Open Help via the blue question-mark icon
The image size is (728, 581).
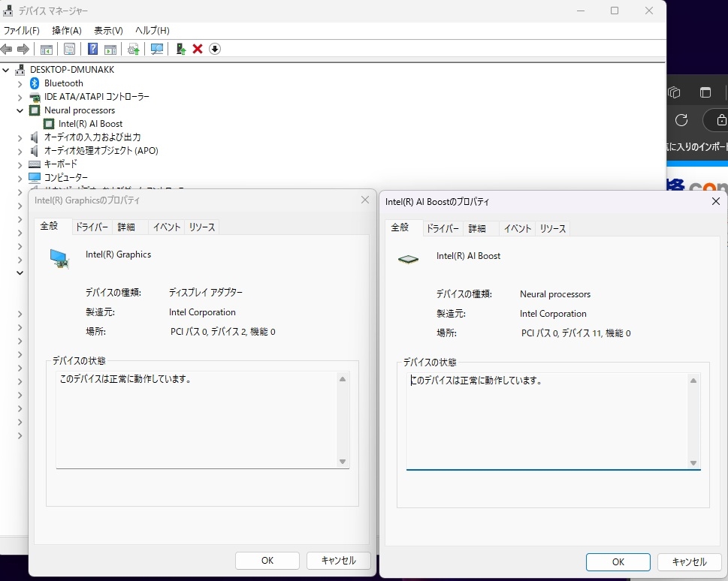[x=93, y=49]
